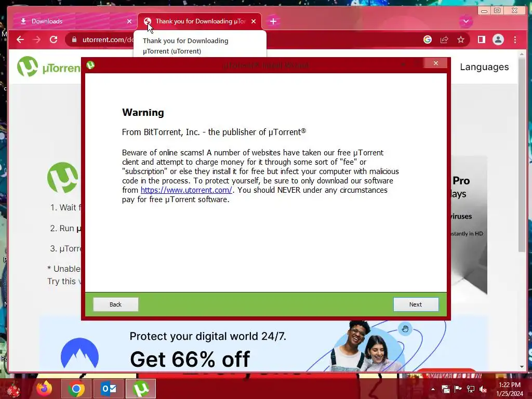532x399 pixels.
Task: Click the Get 66% off ad headline
Action: 190,359
